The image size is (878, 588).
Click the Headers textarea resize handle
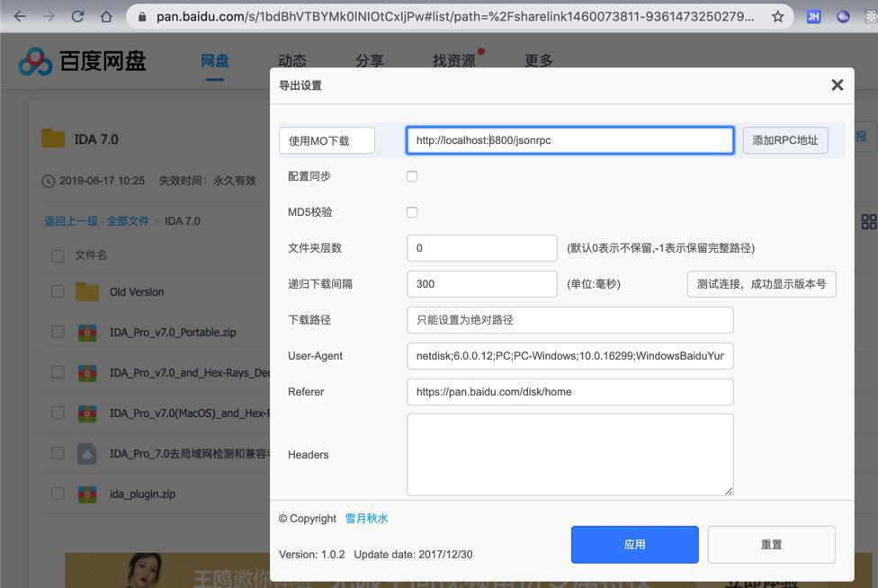click(728, 491)
